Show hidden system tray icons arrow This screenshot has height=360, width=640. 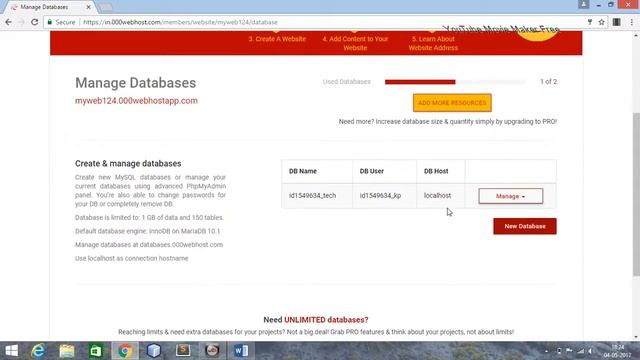point(547,351)
